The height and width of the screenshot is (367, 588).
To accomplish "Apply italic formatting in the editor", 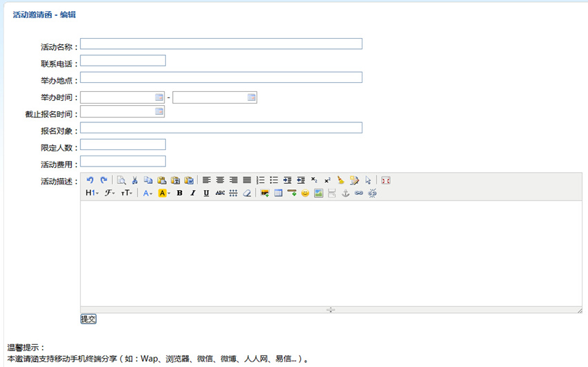I will click(x=193, y=194).
